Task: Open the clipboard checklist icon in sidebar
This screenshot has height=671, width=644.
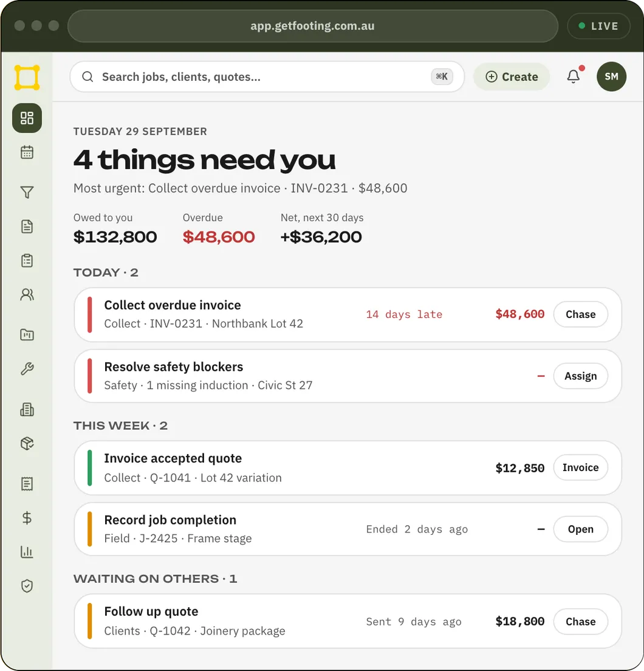Action: coord(27,260)
